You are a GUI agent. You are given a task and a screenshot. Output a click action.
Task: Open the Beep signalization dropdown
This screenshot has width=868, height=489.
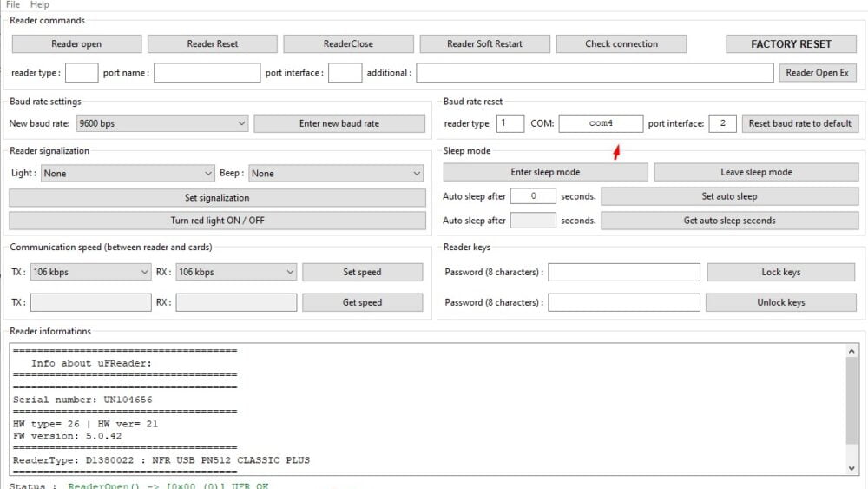pyautogui.click(x=336, y=174)
